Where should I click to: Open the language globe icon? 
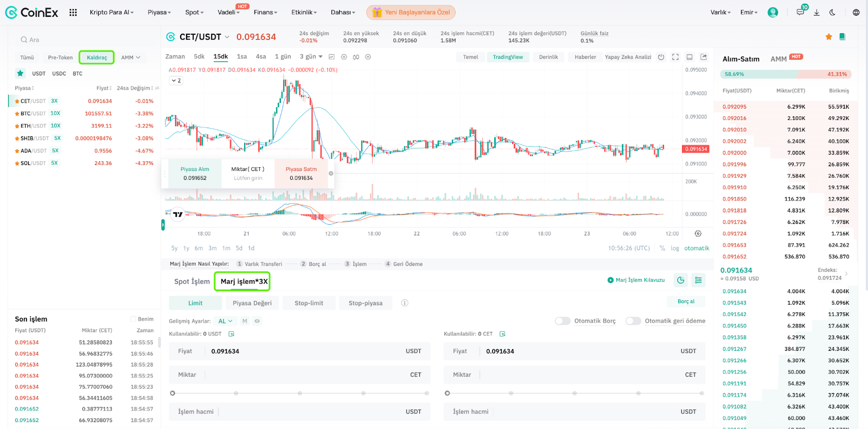point(856,12)
